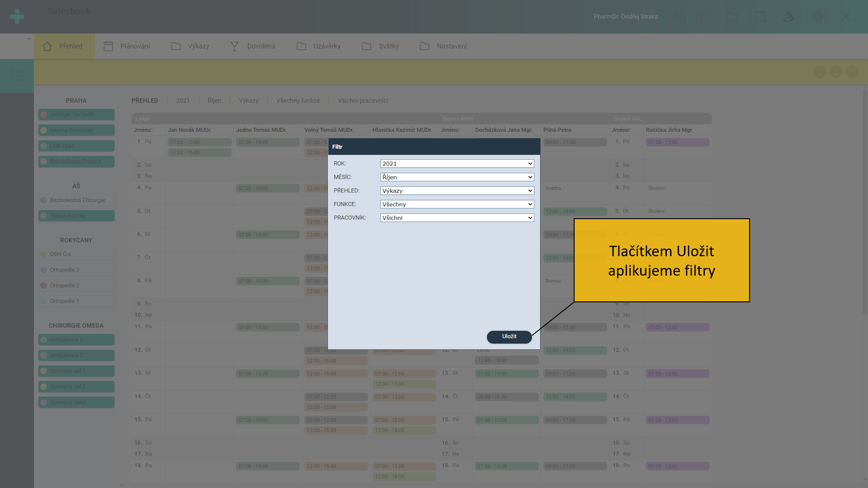868x488 pixels.
Task: Click the green cross app logo
Action: pos(17,17)
